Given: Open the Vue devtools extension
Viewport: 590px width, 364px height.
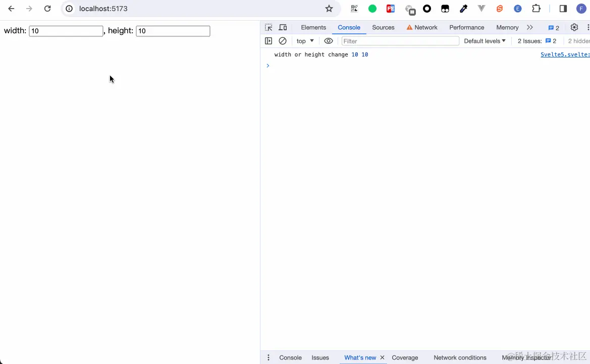Looking at the screenshot, I should (x=481, y=9).
